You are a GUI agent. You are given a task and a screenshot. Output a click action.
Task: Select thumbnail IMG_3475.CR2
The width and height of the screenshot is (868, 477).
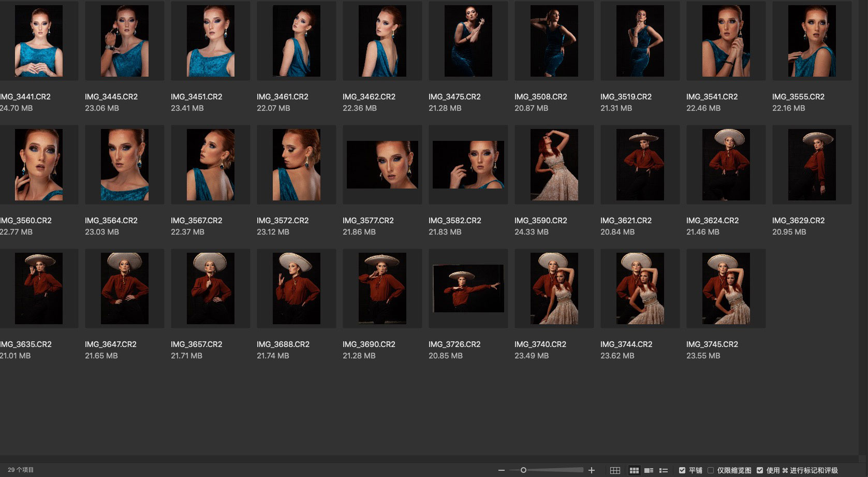click(468, 41)
